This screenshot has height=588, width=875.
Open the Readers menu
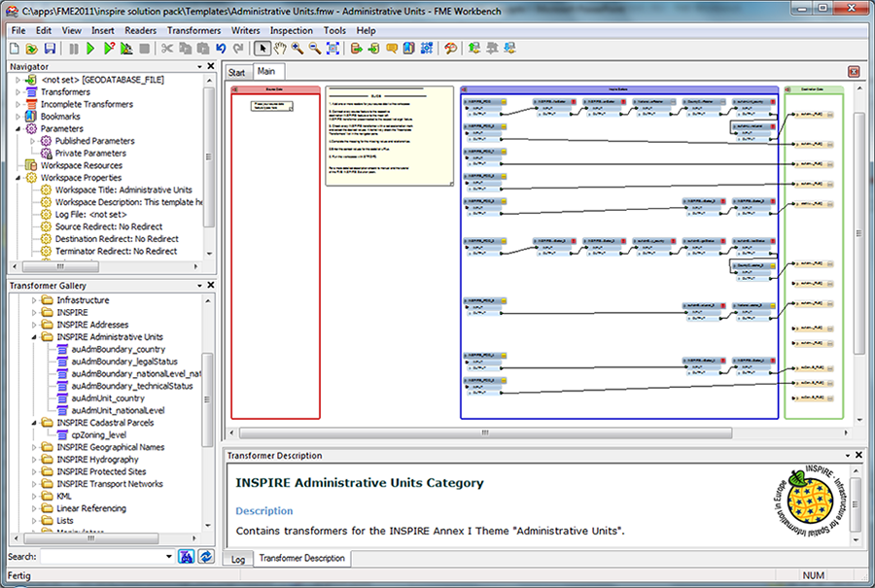[x=141, y=31]
